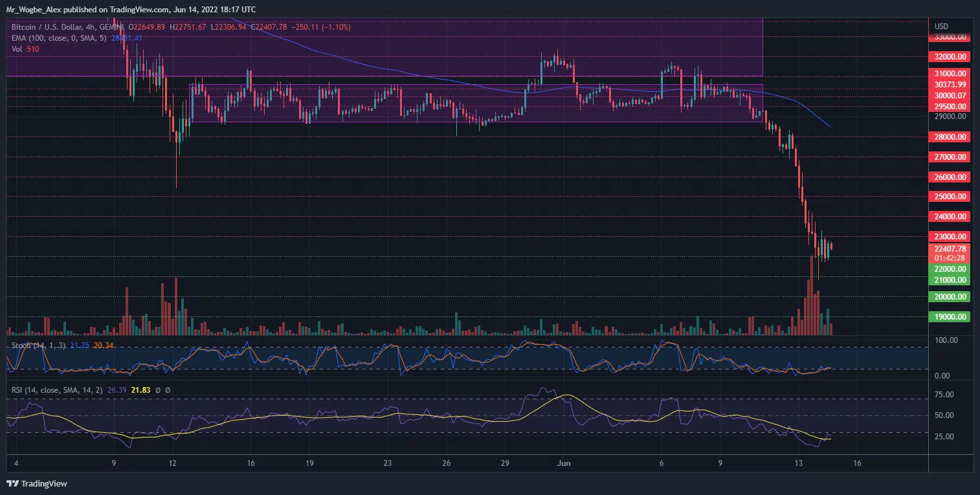
Task: Click the EMA (100, close) indicator label
Action: coord(58,38)
